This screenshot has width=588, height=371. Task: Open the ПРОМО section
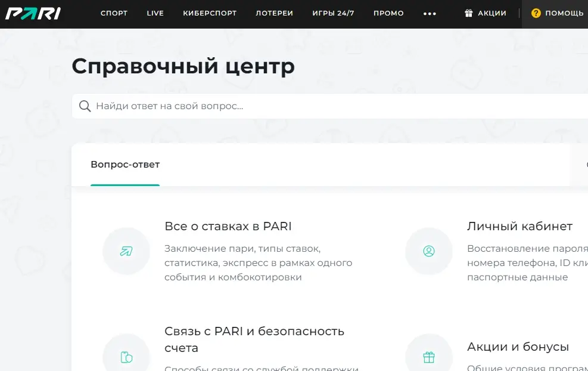(388, 13)
